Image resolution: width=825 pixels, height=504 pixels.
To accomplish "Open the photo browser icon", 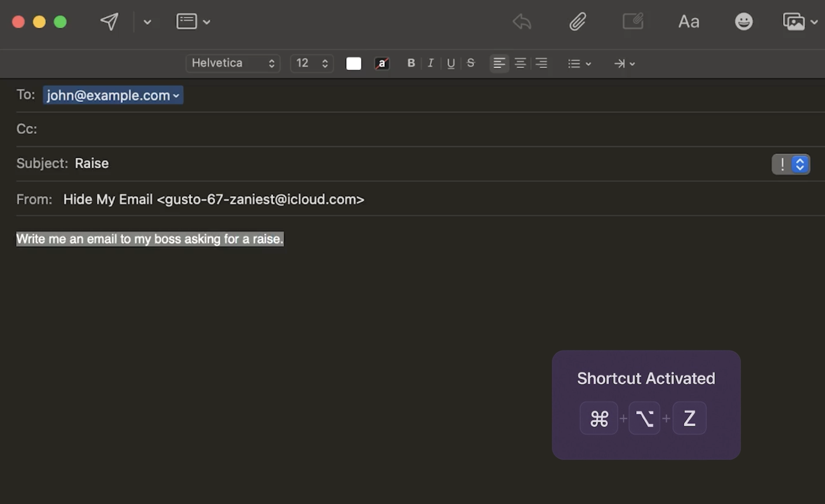I will pos(794,22).
